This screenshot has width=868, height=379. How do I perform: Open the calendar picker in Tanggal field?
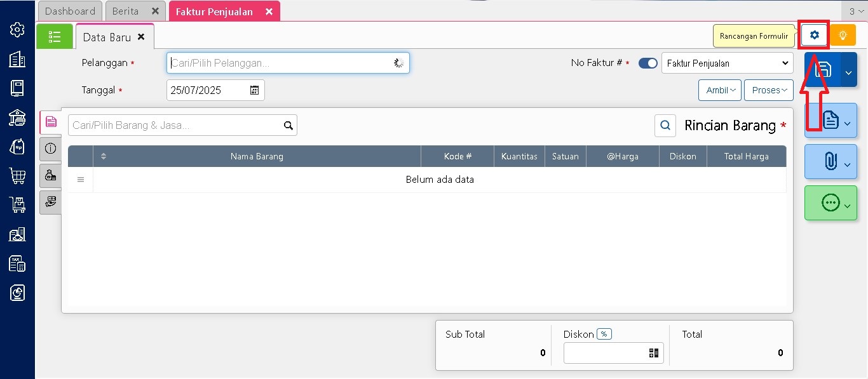click(x=254, y=90)
